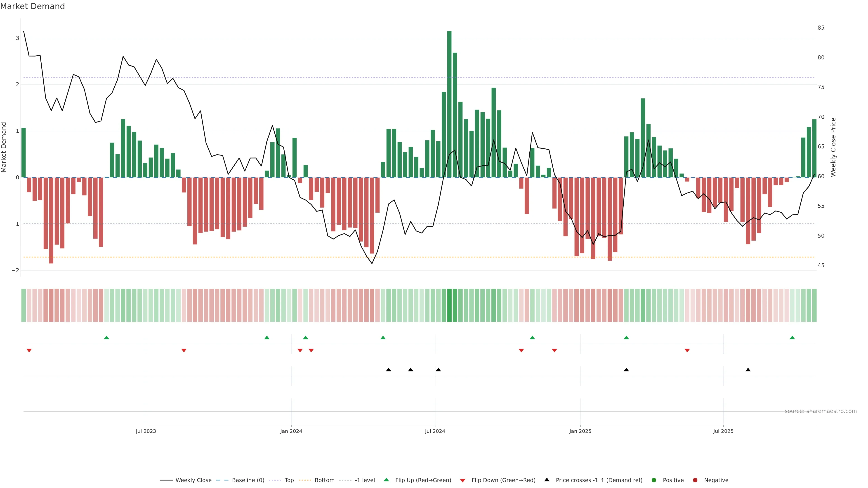The width and height of the screenshot is (868, 488).
Task: Click the last green flip-up marker near late 2025
Action: tap(792, 338)
